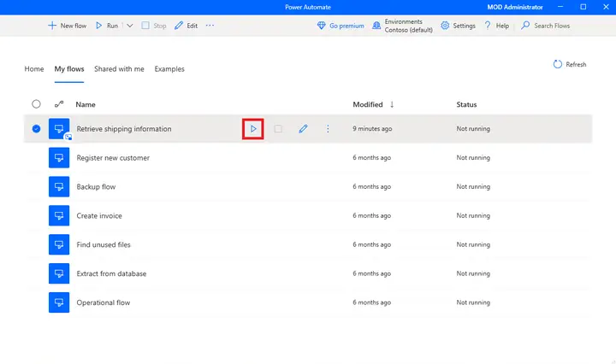
Task: Click the Refresh button
Action: click(570, 64)
